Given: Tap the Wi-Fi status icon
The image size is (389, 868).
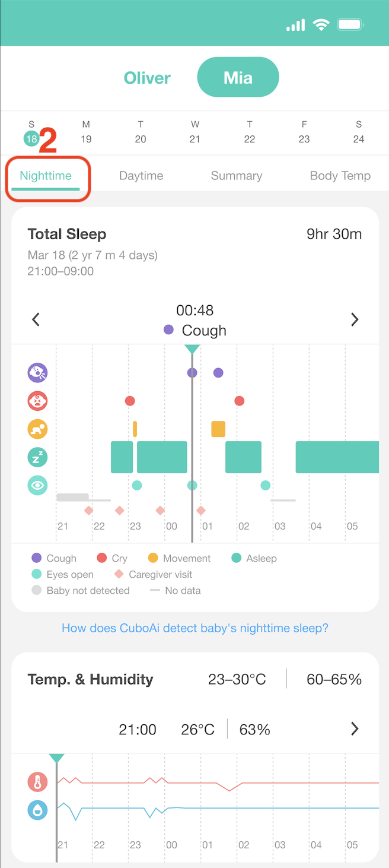Looking at the screenshot, I should tap(321, 25).
